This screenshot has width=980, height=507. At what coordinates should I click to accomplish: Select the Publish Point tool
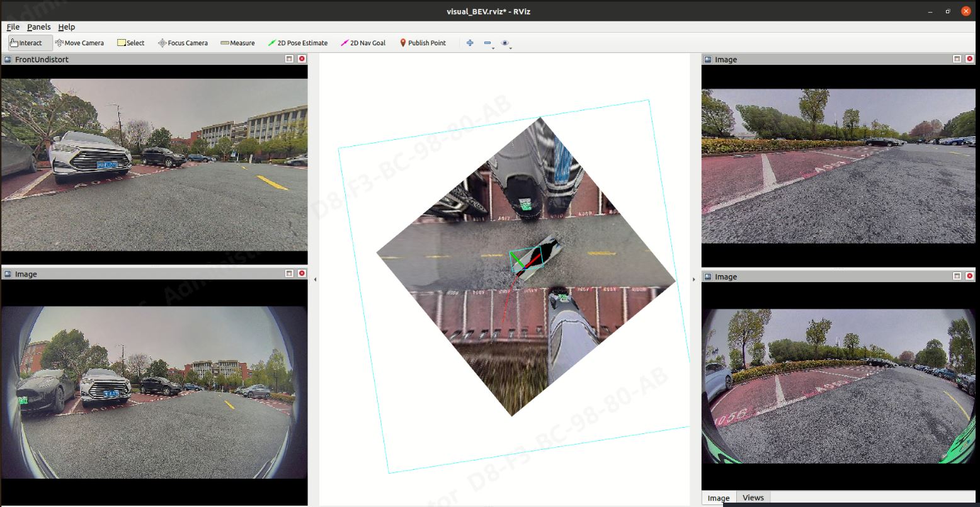point(423,43)
